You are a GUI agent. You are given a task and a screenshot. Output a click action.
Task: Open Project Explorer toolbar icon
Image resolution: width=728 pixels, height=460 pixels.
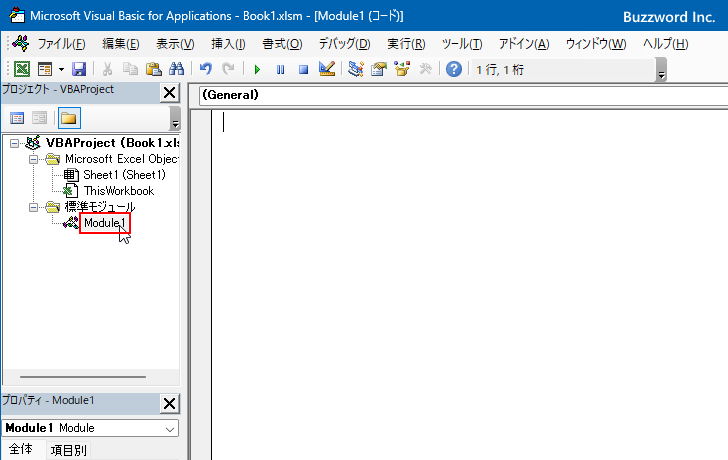(356, 69)
